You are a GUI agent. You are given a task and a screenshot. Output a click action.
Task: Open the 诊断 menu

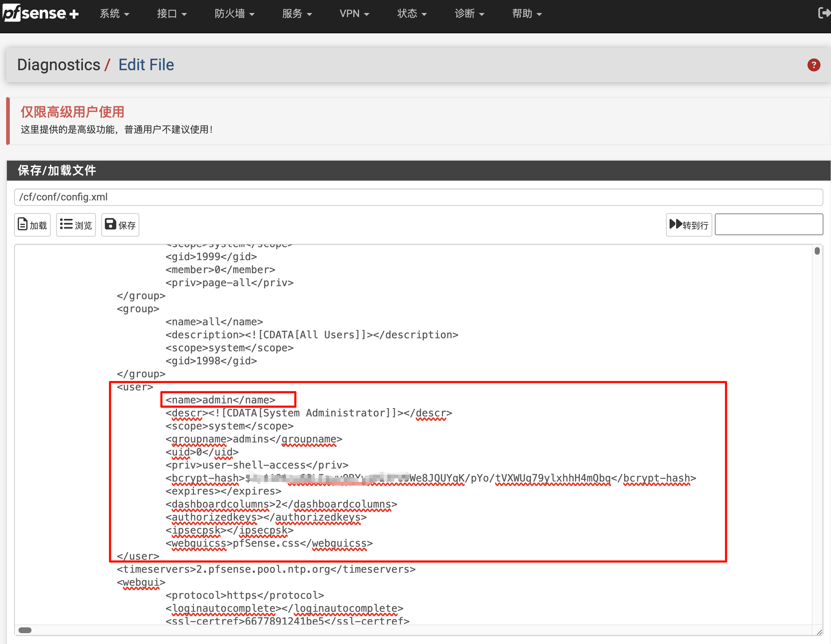(x=469, y=14)
